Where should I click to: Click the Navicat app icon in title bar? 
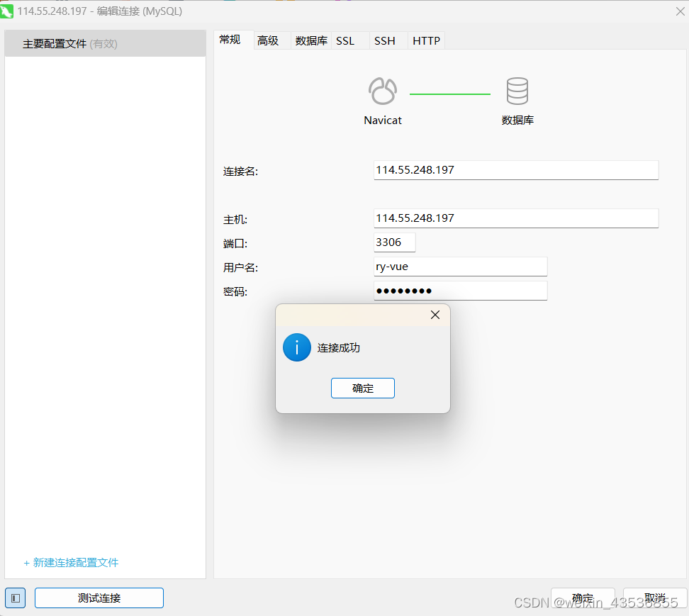(6, 11)
